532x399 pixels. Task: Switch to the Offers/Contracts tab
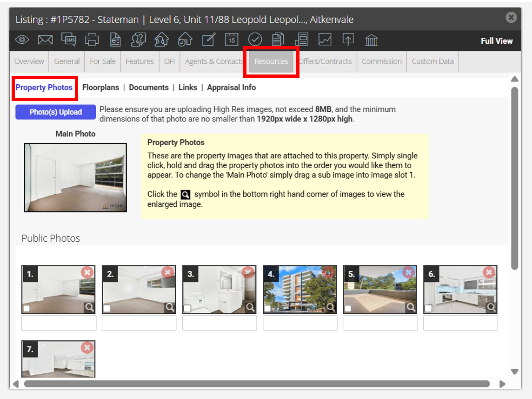326,61
